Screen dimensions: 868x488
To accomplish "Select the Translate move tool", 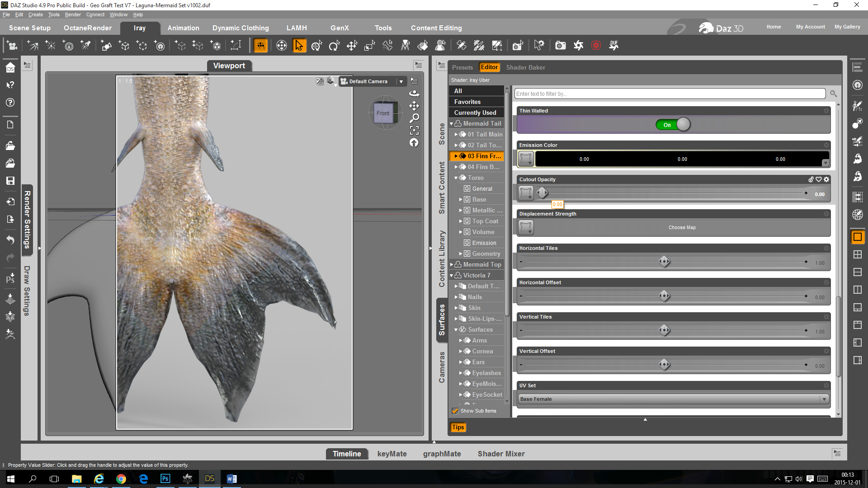I will click(x=352, y=46).
